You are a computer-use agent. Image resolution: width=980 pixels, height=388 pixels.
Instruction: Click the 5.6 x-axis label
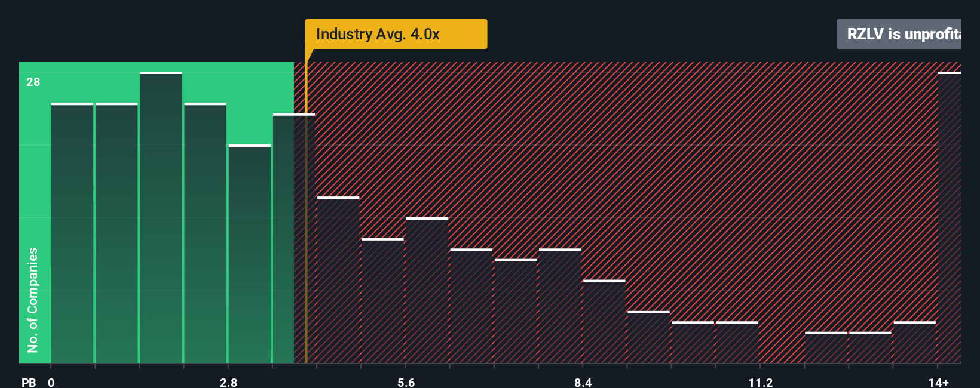(x=406, y=382)
